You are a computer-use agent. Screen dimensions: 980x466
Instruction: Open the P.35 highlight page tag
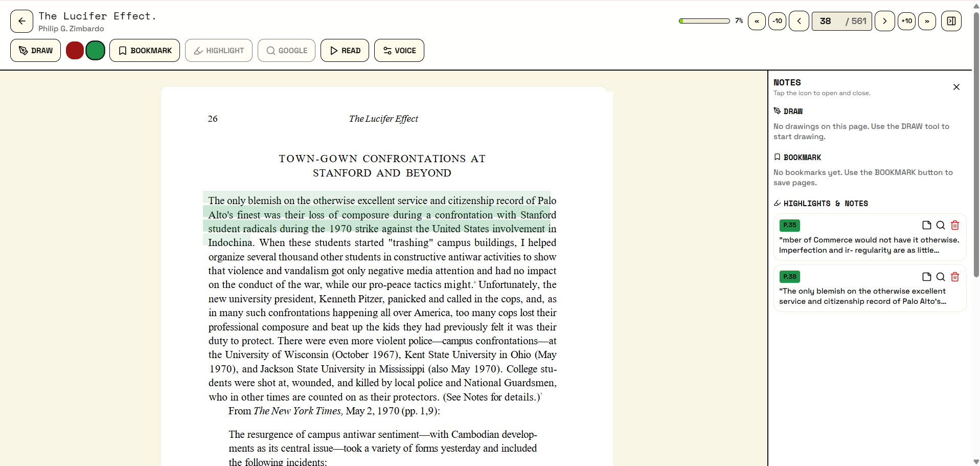pos(789,225)
